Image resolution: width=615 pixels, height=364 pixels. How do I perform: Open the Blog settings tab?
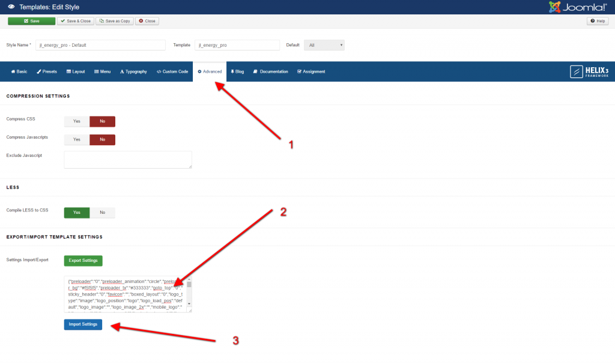[x=237, y=71]
